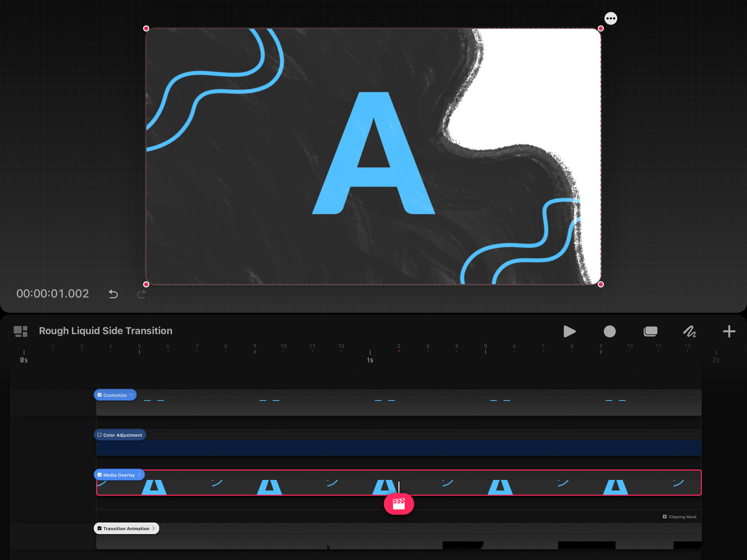Image resolution: width=747 pixels, height=560 pixels.
Task: Open the project browser grid icon
Action: pyautogui.click(x=21, y=331)
